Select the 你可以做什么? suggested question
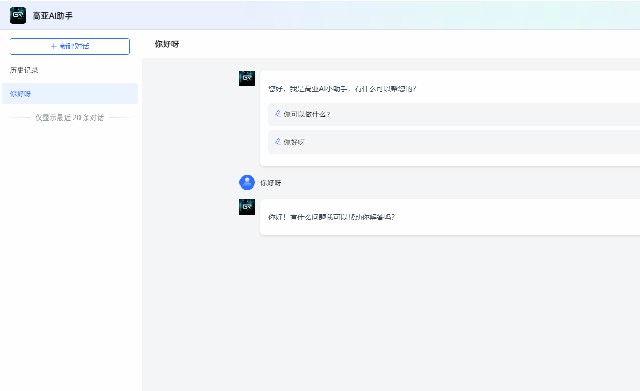The width and height of the screenshot is (640, 391). pos(454,114)
